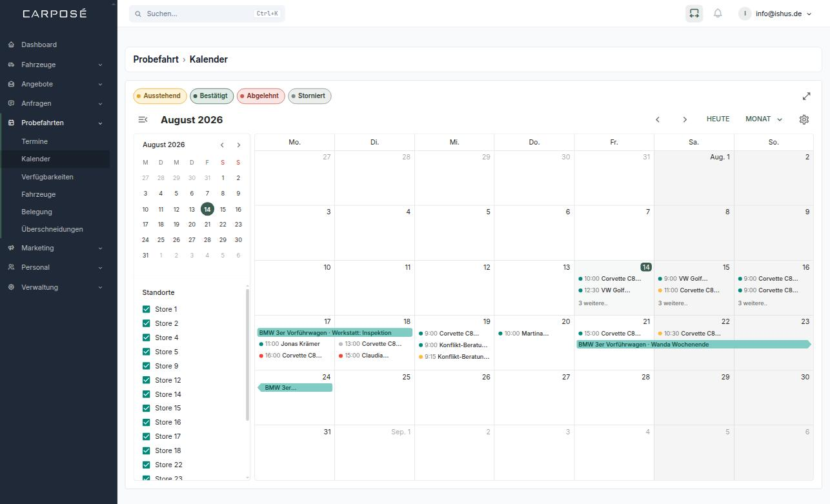Show 3 weitere events on Friday 14
Image resolution: width=830 pixels, height=504 pixels.
[x=592, y=303]
